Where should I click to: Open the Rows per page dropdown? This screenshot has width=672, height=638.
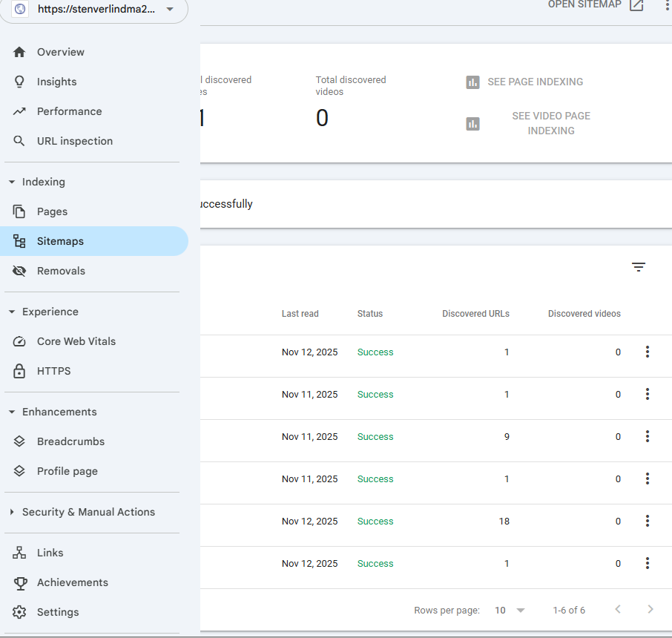pos(510,610)
